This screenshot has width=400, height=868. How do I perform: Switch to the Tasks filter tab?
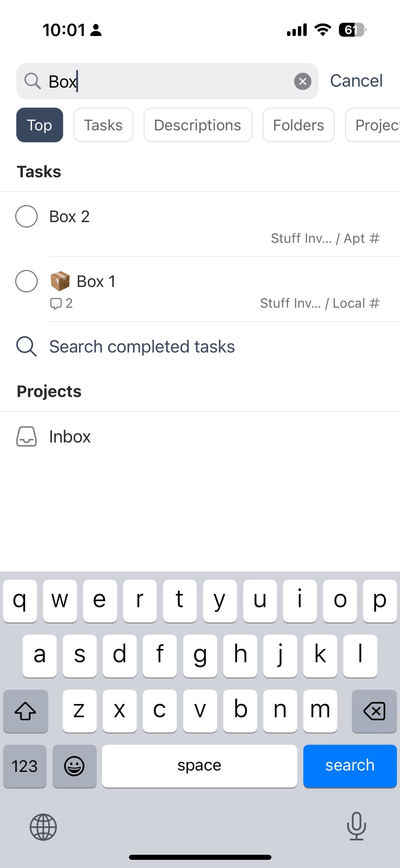[103, 125]
